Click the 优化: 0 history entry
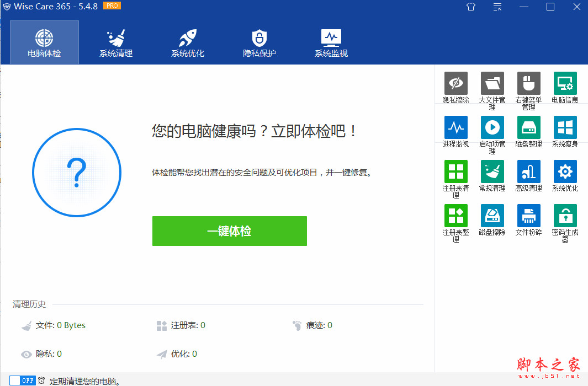This screenshot has width=588, height=386. tap(177, 354)
